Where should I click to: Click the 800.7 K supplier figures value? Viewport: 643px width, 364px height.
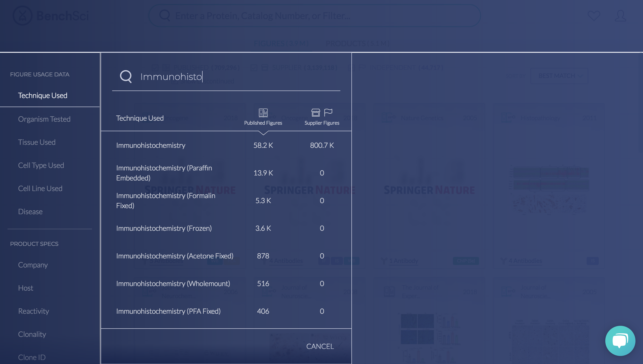coord(322,145)
